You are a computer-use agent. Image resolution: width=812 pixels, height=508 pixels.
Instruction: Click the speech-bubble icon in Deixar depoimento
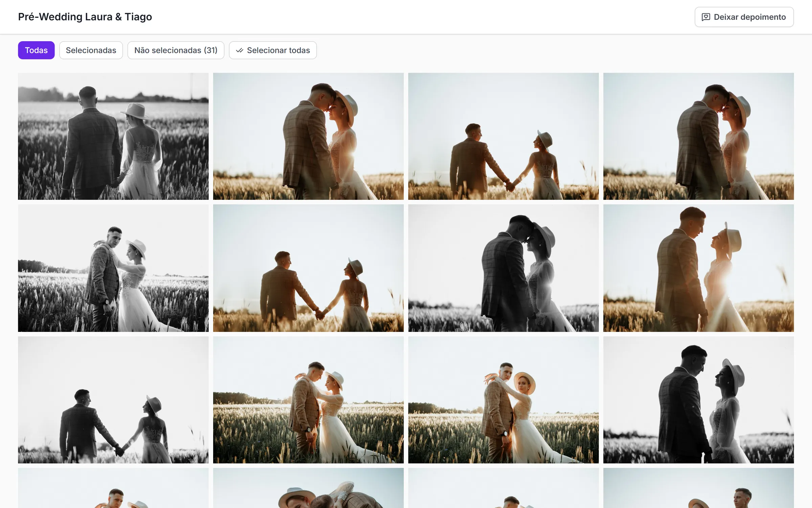[706, 17]
